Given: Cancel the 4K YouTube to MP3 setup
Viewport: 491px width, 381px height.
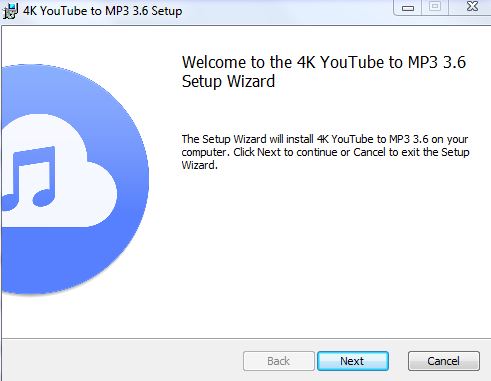Looking at the screenshot, I should point(444,361).
